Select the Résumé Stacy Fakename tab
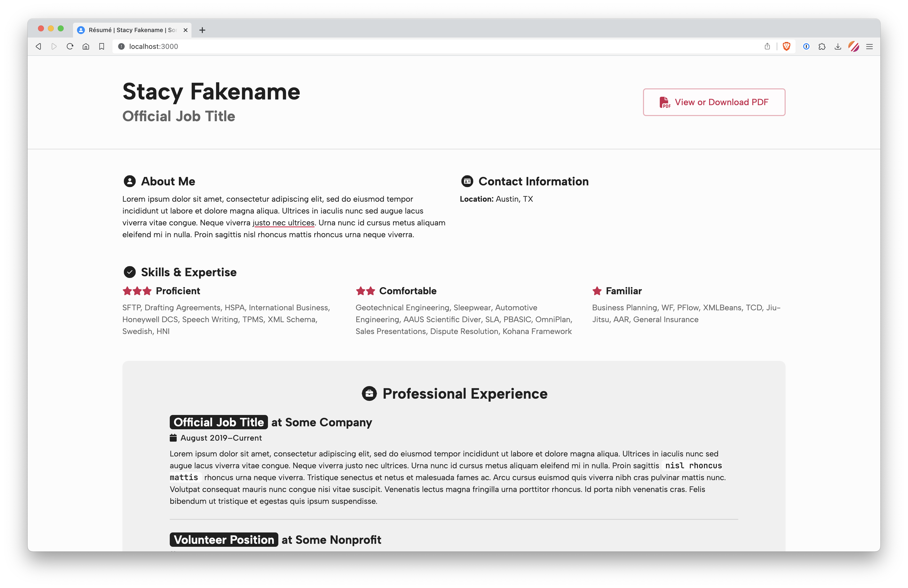 pos(130,30)
